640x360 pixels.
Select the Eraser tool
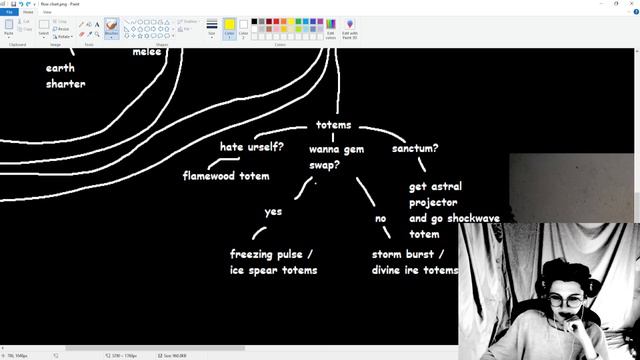coord(82,34)
